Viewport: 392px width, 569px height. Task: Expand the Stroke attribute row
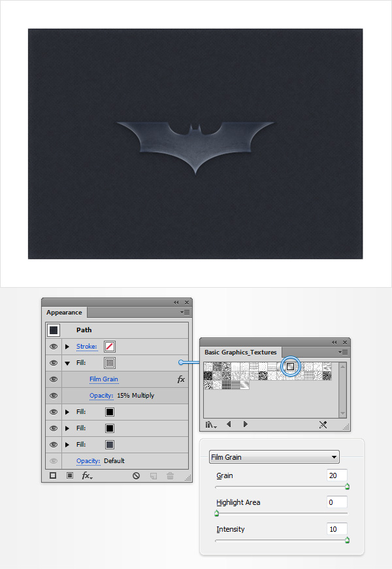(67, 347)
